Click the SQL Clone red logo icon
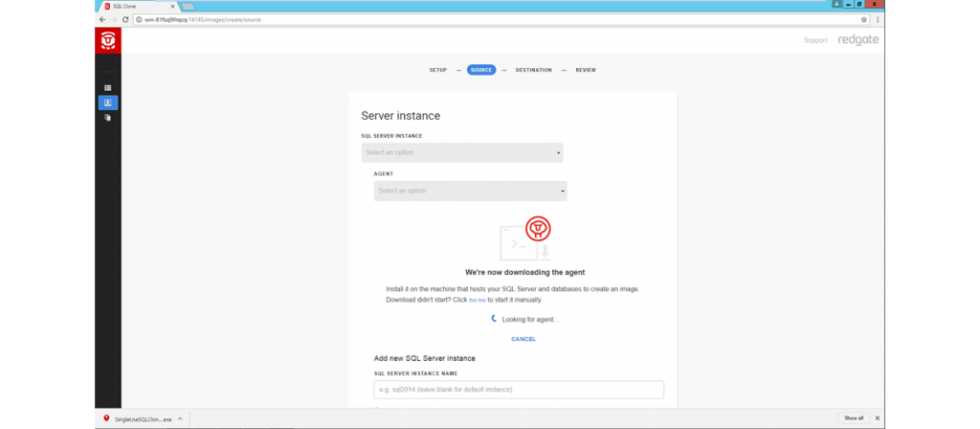This screenshot has width=980, height=429. [x=108, y=40]
